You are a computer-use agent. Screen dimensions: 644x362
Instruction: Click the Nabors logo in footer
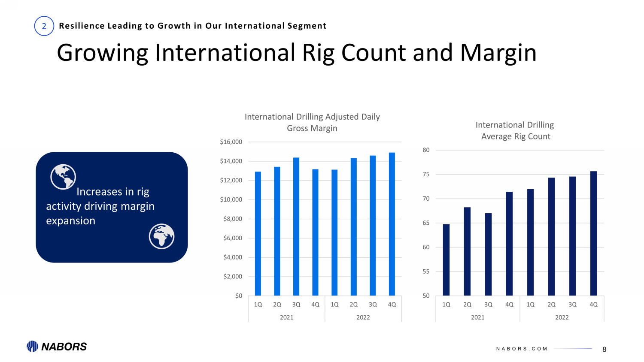(57, 347)
